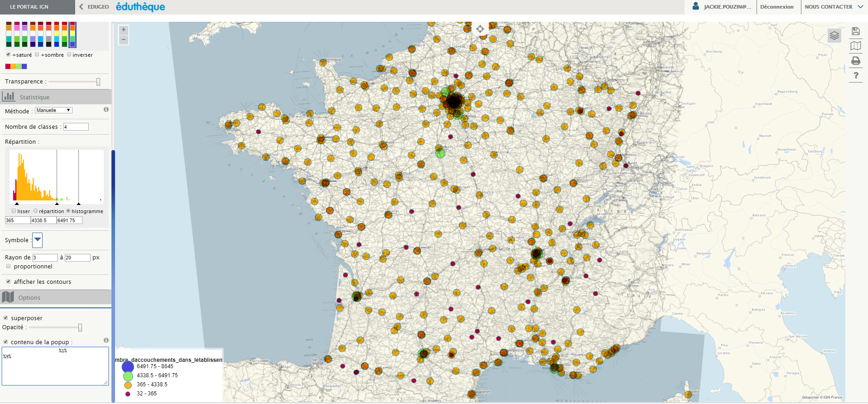Image resolution: width=868 pixels, height=404 pixels.
Task: Open the NOUS CONTACTER link
Action: [x=828, y=7]
